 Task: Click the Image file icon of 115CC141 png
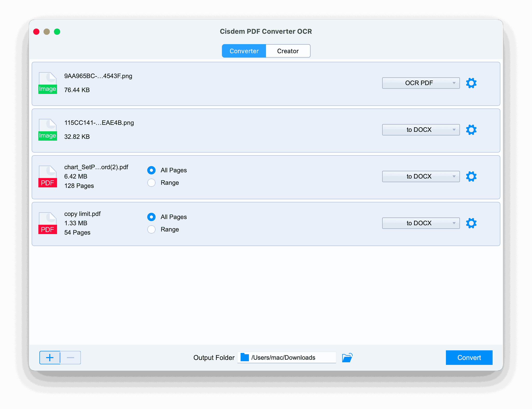48,130
